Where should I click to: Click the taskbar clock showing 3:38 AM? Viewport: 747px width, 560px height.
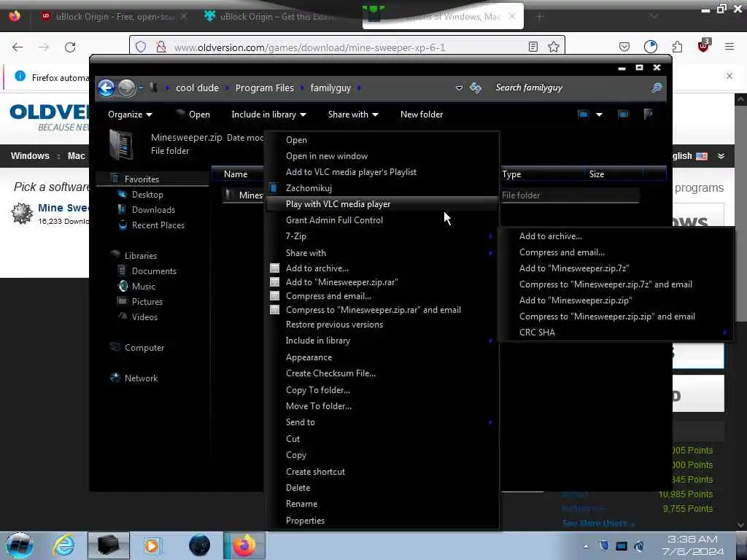692,545
